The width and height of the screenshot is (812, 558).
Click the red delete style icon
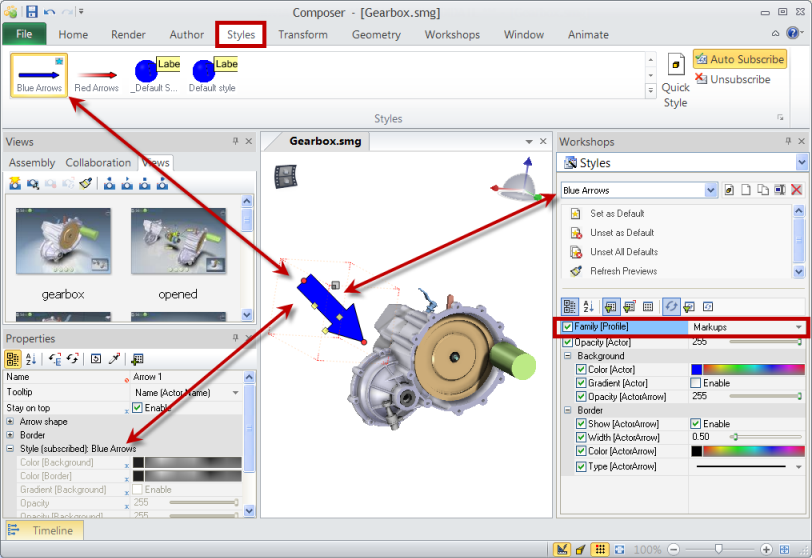pos(797,190)
